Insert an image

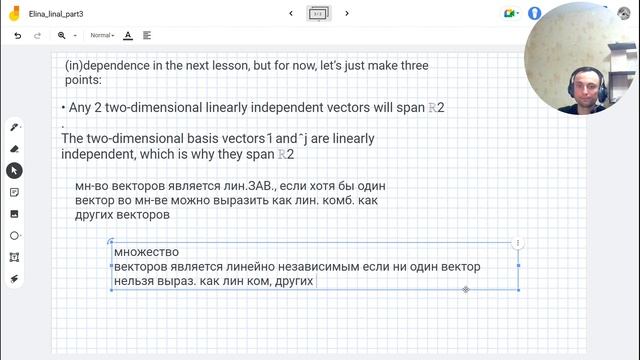coord(14,214)
